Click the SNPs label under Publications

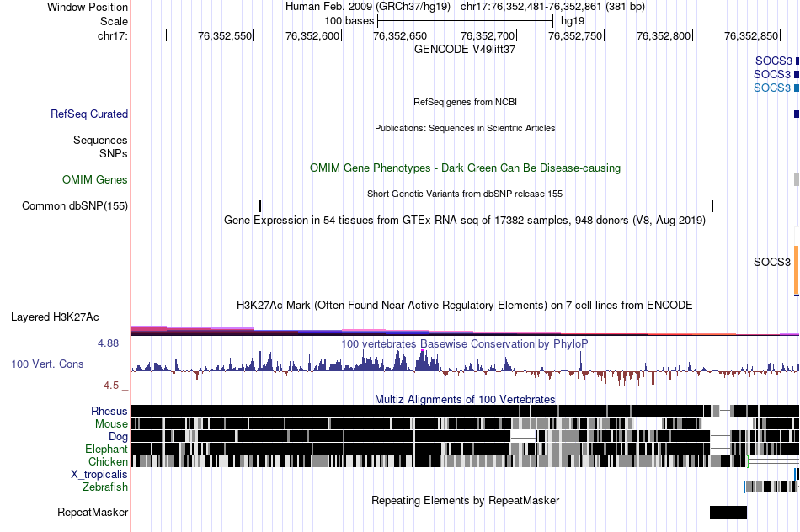point(114,153)
